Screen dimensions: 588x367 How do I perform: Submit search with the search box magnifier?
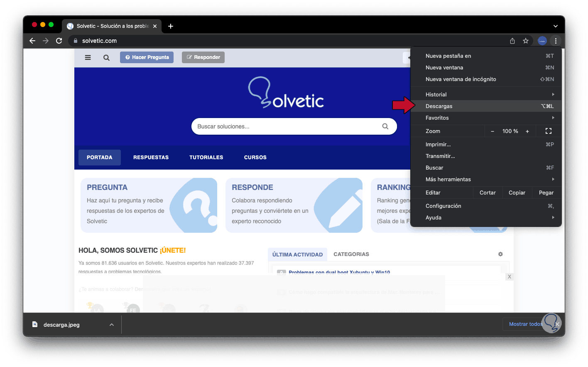[385, 126]
